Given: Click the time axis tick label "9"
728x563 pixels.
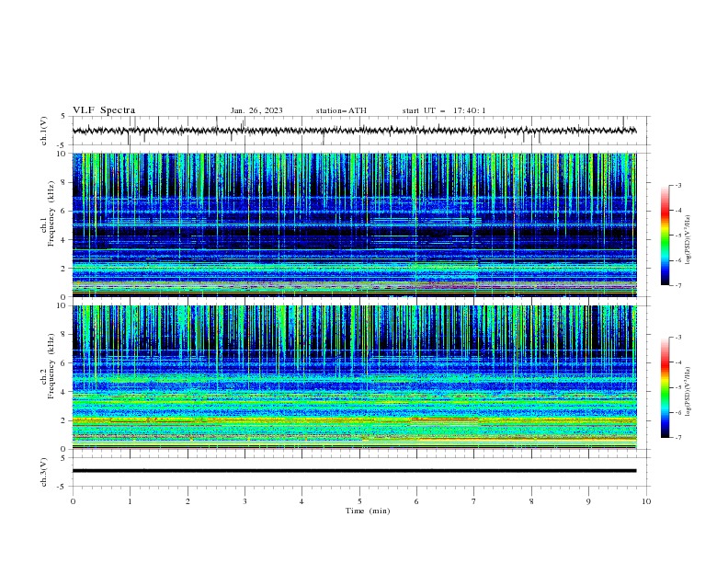Looking at the screenshot, I should (x=588, y=501).
